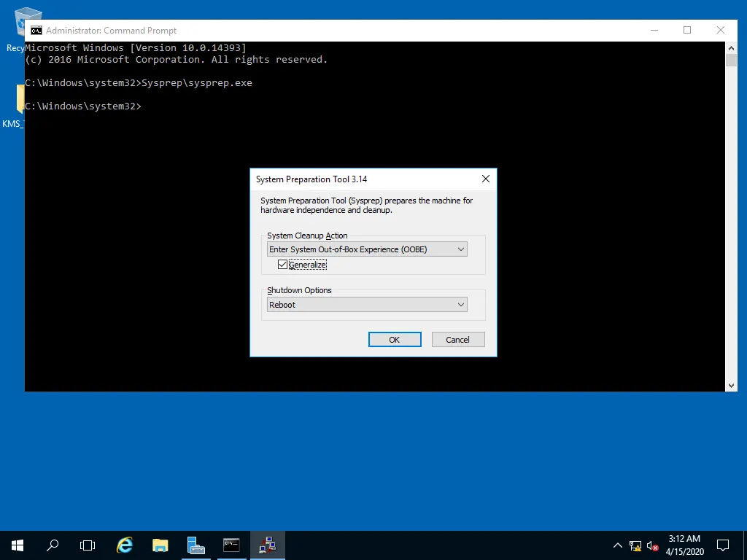The height and width of the screenshot is (560, 747).
Task: Select the Sysprep taskbar button
Action: (x=267, y=545)
